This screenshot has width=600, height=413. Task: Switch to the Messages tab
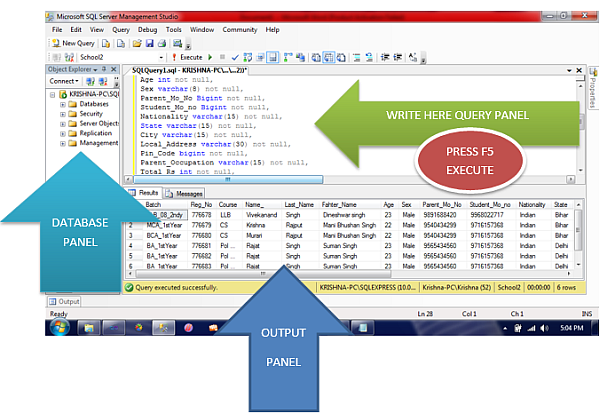184,193
